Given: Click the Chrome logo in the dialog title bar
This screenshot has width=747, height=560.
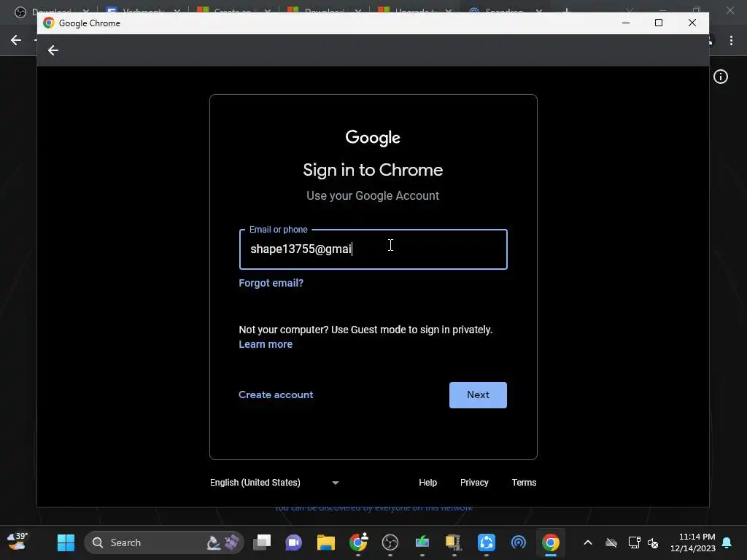Looking at the screenshot, I should coord(49,23).
